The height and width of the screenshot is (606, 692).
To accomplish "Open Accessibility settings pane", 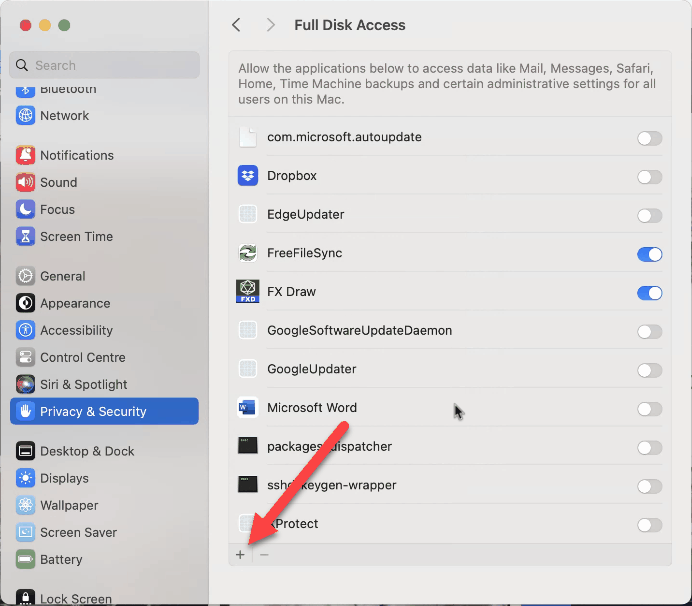I will 104,330.
